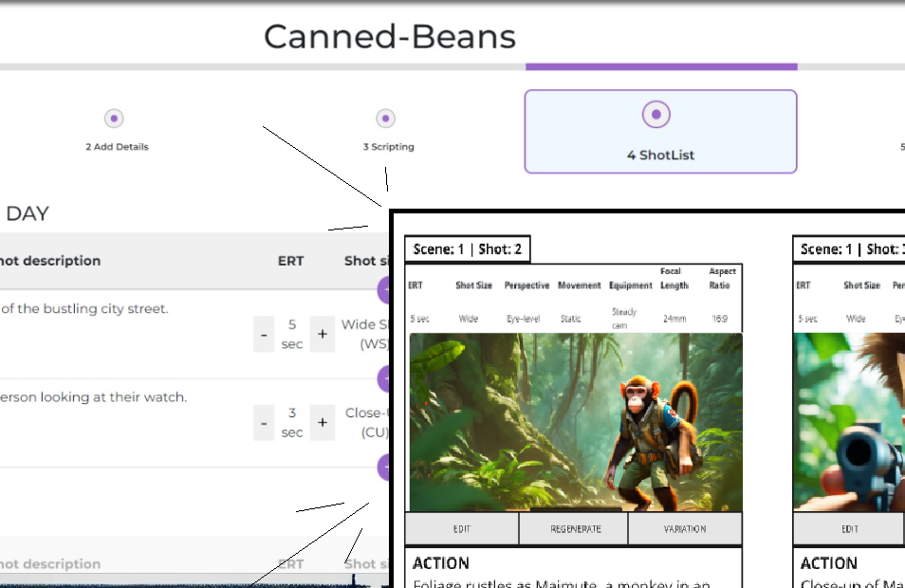Increase the 3 sec Close-Up ERT
This screenshot has height=588, width=905.
point(322,422)
